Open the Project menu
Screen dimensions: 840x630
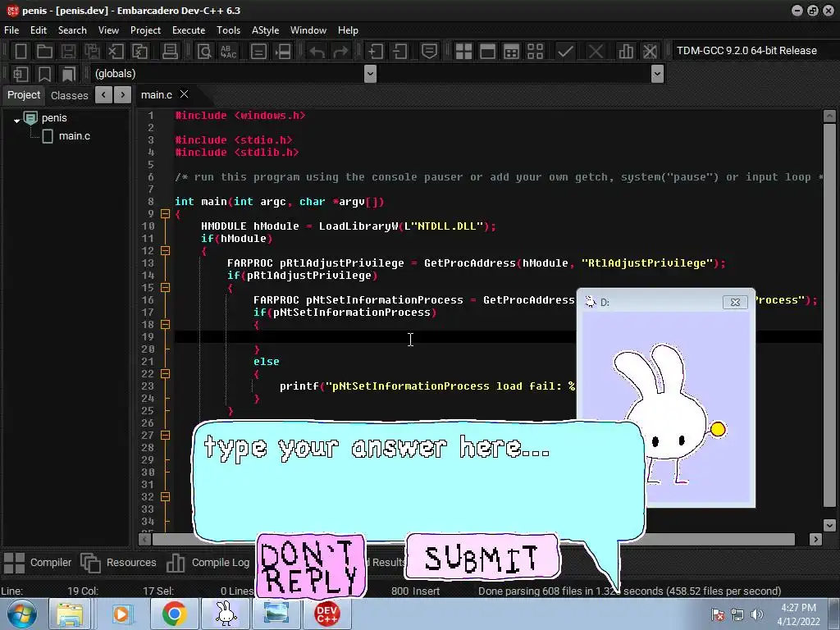click(145, 30)
